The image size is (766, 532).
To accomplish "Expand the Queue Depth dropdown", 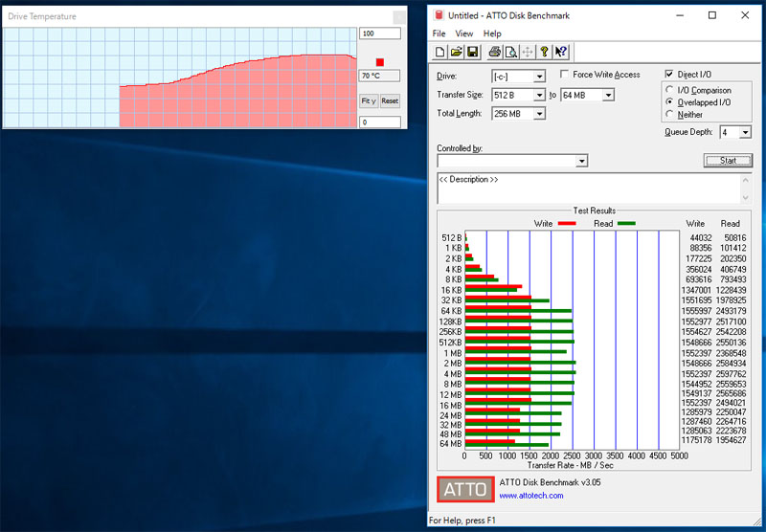I will 745,133.
